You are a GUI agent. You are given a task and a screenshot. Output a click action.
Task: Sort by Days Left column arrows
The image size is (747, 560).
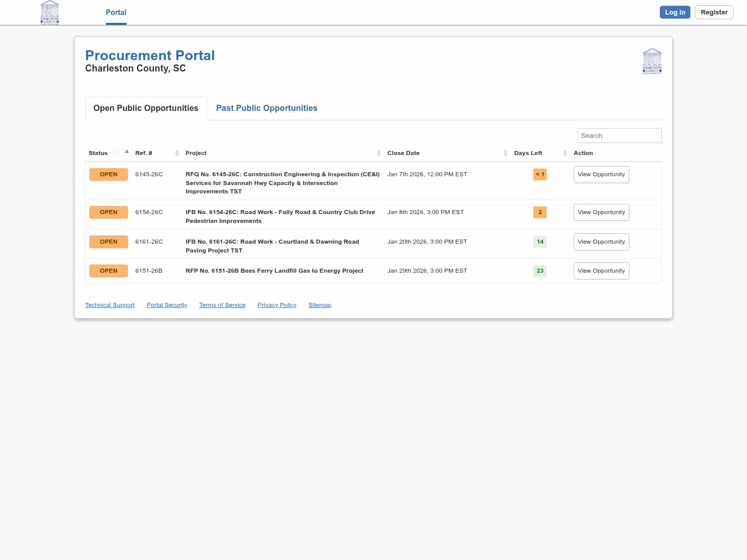tap(565, 153)
